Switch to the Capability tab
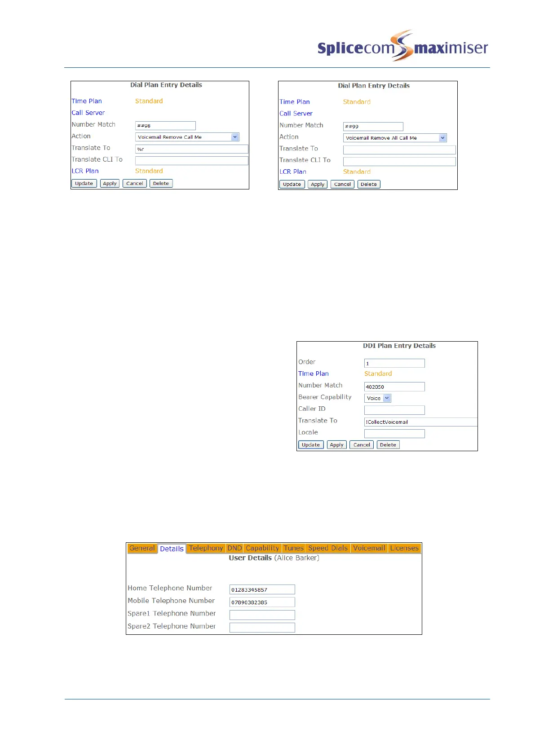Viewport: 535px width, 756px height. pos(262,548)
